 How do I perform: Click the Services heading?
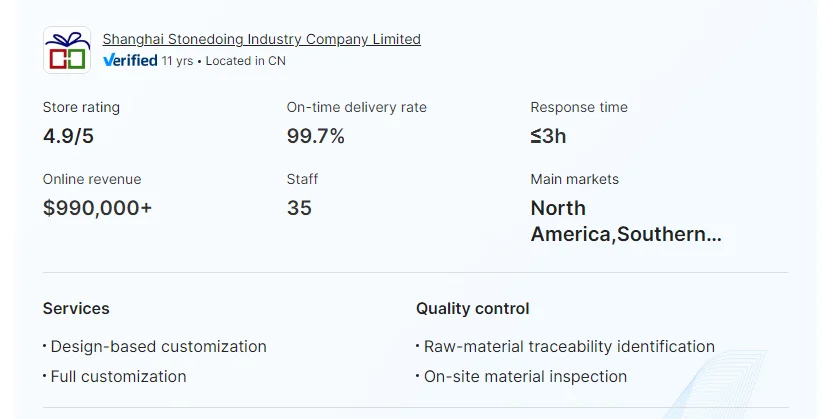(x=76, y=308)
